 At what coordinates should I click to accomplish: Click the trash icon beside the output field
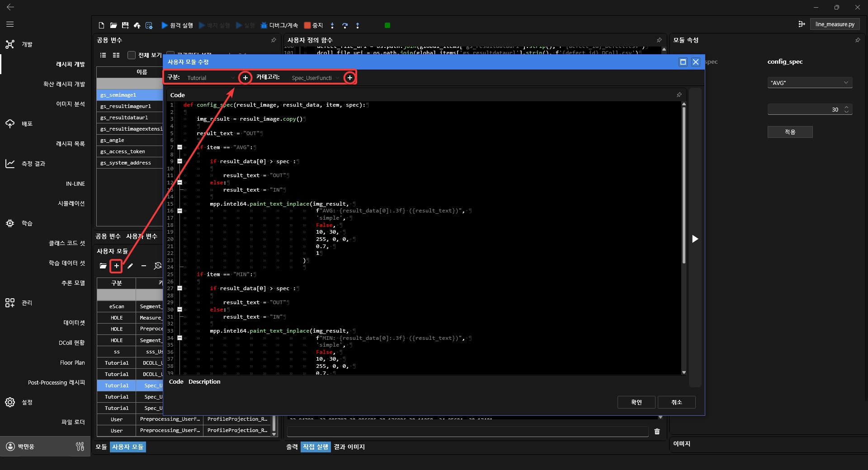point(657,432)
